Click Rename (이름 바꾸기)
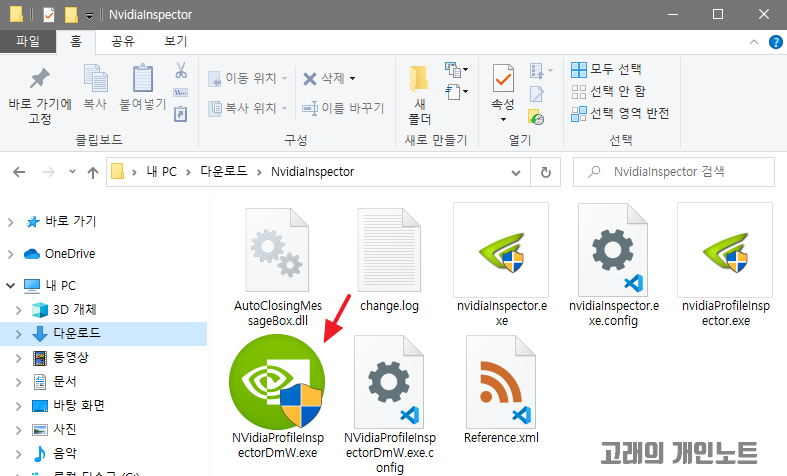 (343, 108)
